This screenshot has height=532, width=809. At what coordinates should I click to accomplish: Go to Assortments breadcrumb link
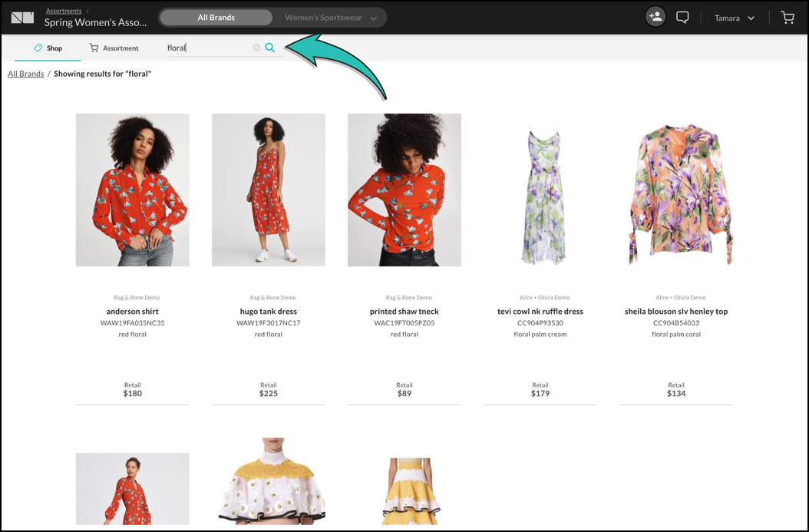pos(64,10)
